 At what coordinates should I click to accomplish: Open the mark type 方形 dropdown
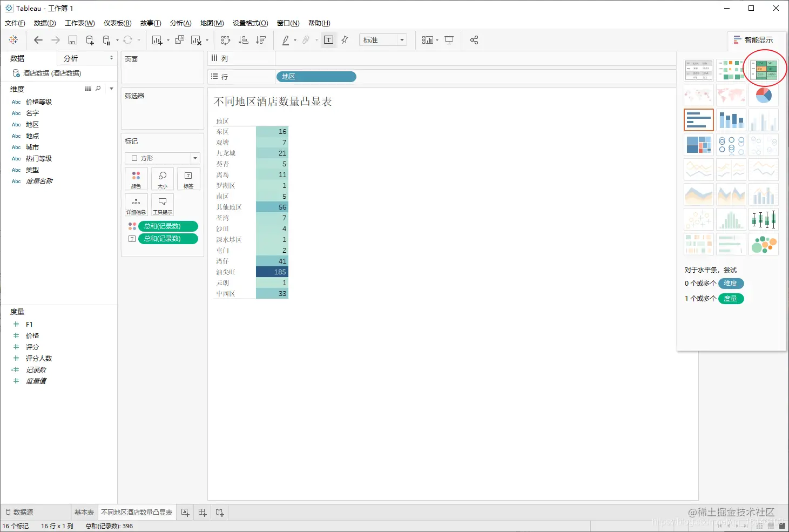[163, 158]
